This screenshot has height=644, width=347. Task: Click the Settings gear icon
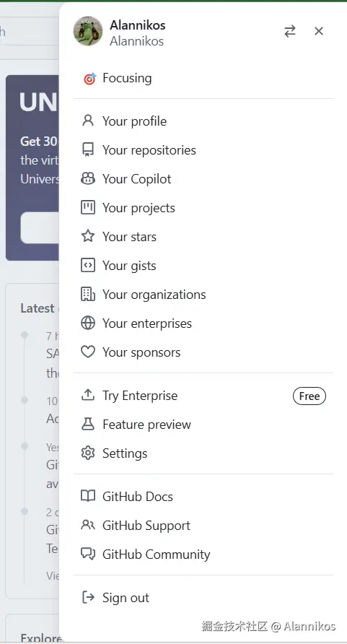pyautogui.click(x=88, y=453)
